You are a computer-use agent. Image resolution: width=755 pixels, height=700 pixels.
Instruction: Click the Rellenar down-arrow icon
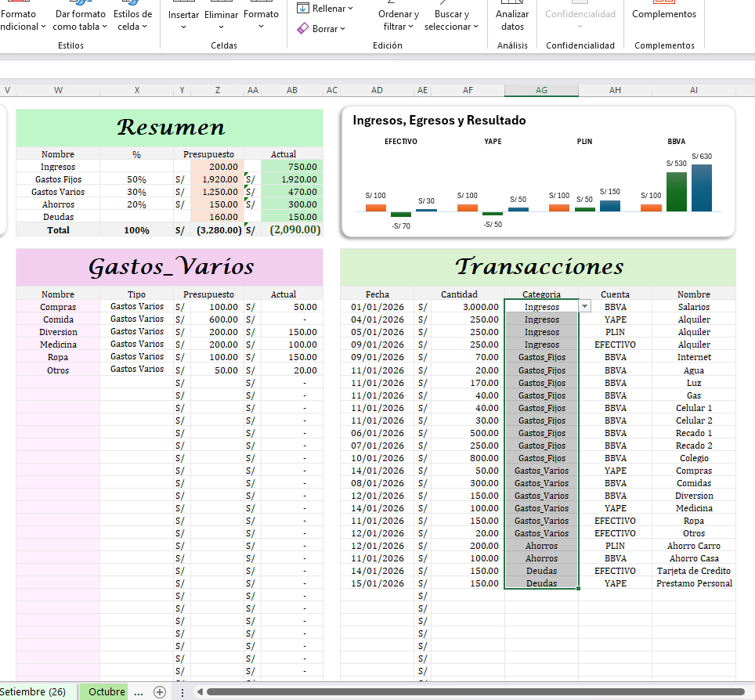tap(303, 8)
